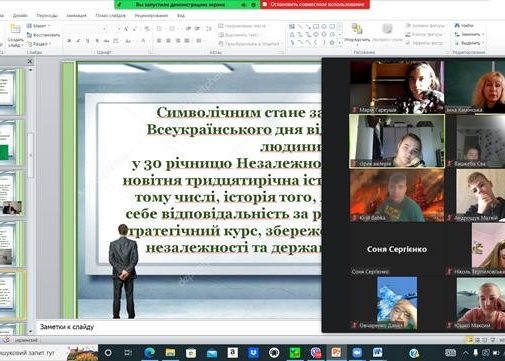Close the slide thumbnails pane
505x361 pixels.
click(x=30, y=61)
